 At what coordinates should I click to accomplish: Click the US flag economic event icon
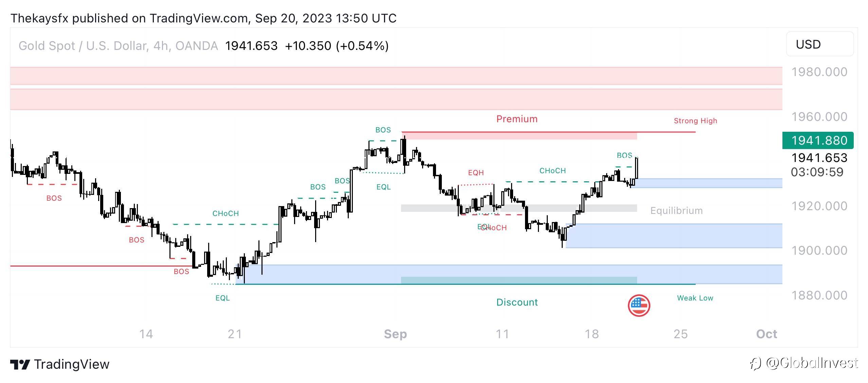coord(639,306)
